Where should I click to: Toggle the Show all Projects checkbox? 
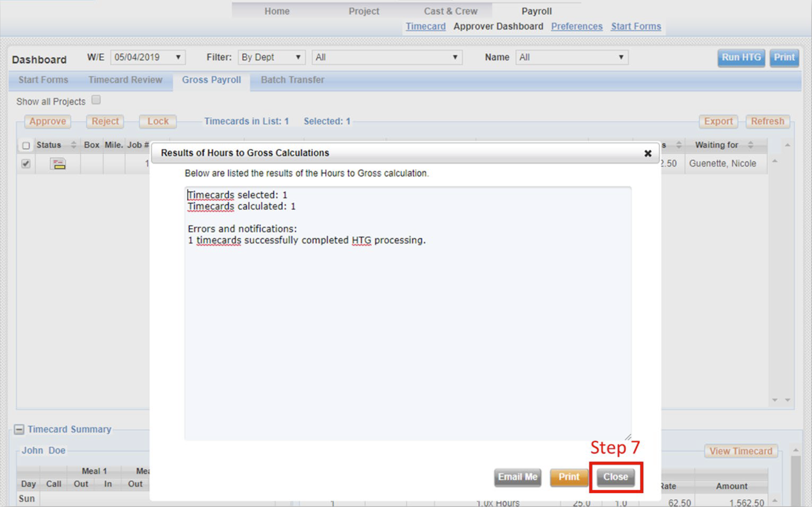[96, 100]
